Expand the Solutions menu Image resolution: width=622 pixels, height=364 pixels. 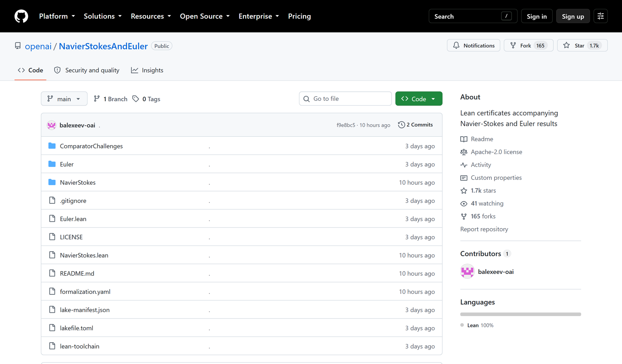[103, 16]
